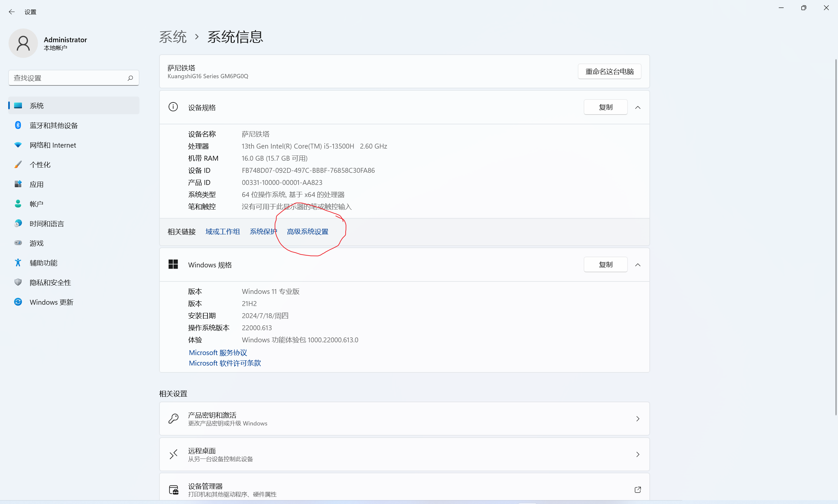Image resolution: width=838 pixels, height=504 pixels.
Task: Click 重命名这台电脑 button
Action: pyautogui.click(x=610, y=71)
